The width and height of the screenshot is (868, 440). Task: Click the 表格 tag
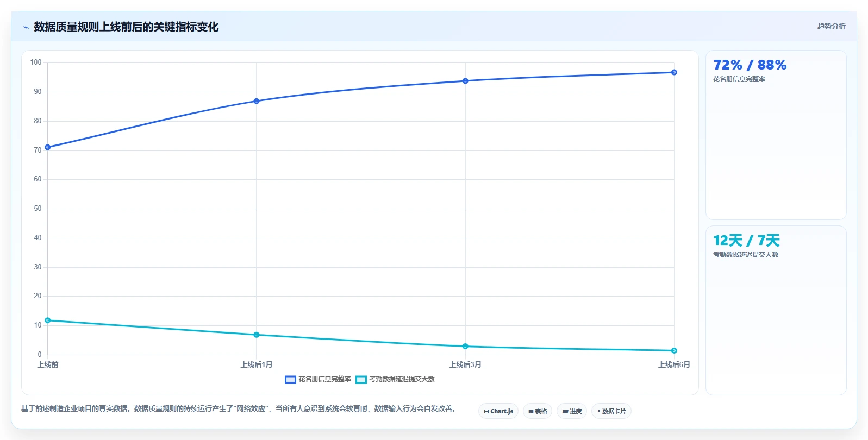coord(538,411)
